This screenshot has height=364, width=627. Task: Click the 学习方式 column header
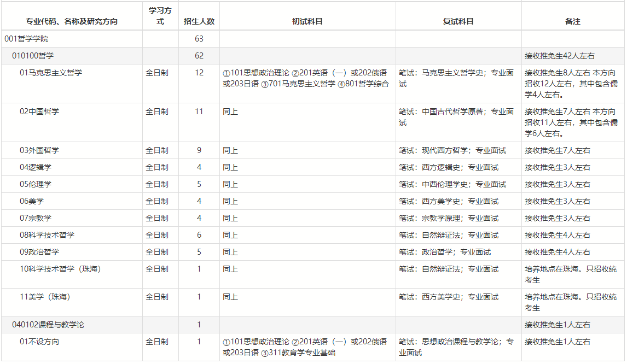coord(156,16)
